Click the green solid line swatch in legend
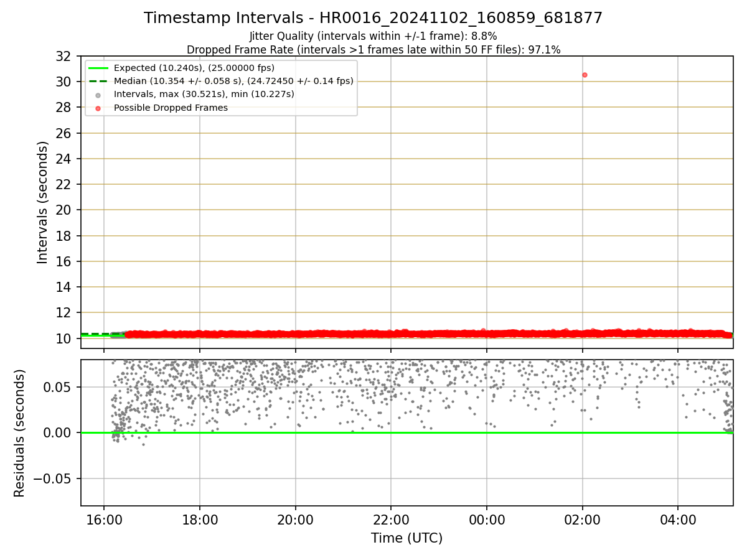 coord(98,68)
